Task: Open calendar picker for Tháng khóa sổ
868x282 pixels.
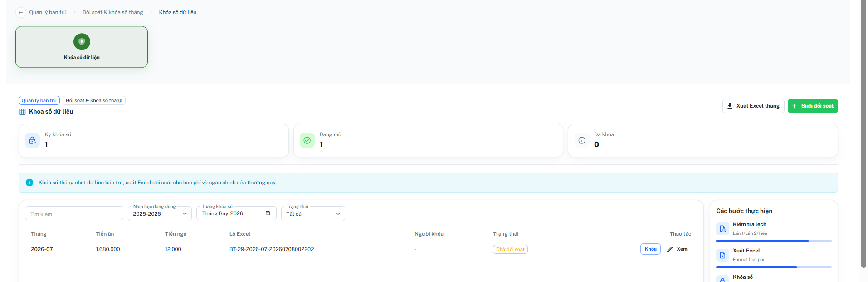Action: 268,213
